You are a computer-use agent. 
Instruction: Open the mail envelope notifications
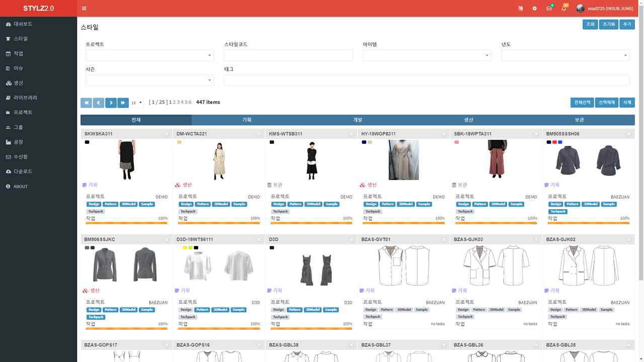(x=549, y=9)
